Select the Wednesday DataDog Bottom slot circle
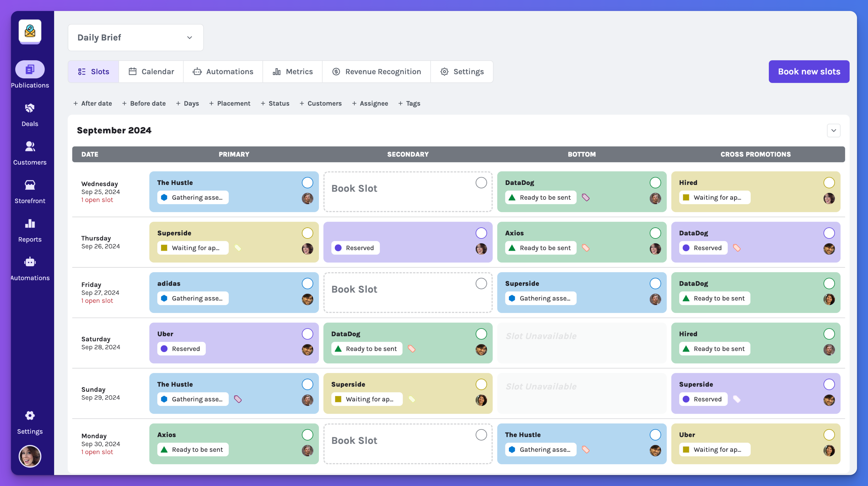 (655, 183)
